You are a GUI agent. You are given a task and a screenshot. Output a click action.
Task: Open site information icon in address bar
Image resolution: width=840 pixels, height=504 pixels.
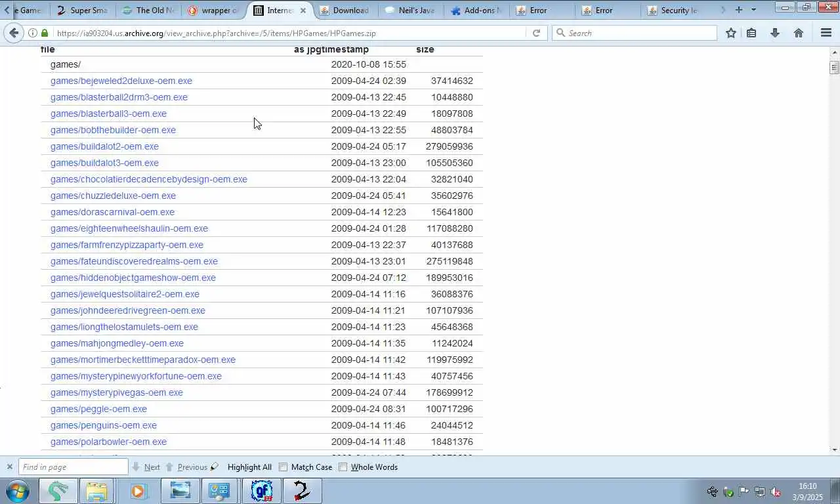point(33,33)
